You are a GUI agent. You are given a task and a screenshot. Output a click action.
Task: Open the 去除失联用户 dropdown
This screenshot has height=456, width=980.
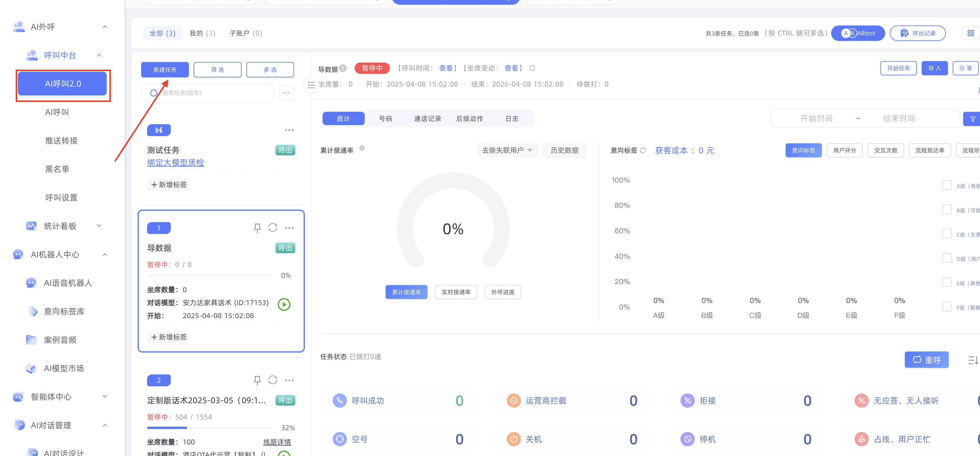507,150
